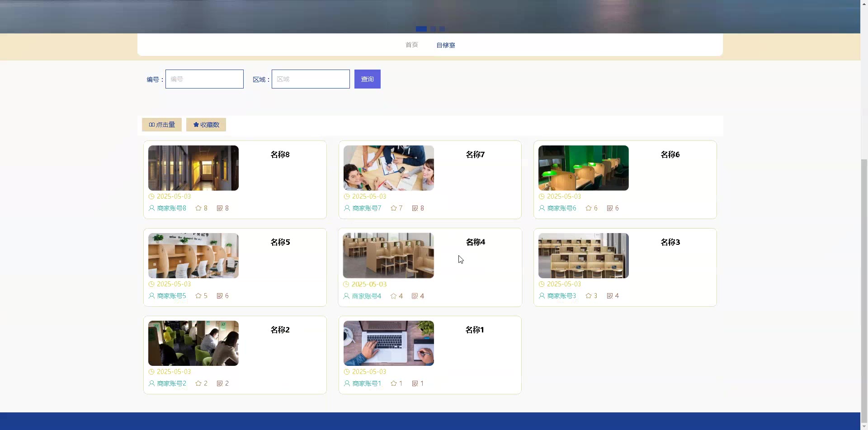Click the star icon on 名称8 card

pos(198,208)
